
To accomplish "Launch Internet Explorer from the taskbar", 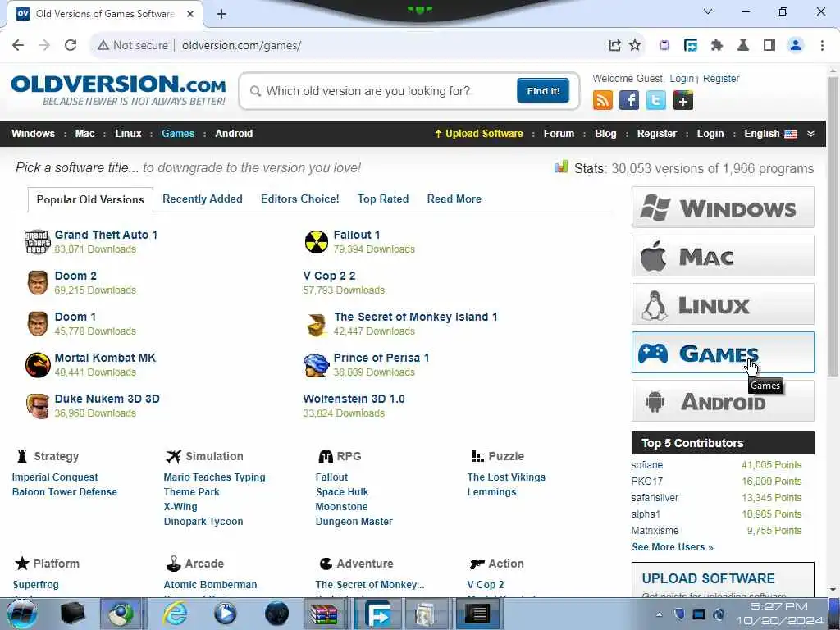I will tap(176, 614).
